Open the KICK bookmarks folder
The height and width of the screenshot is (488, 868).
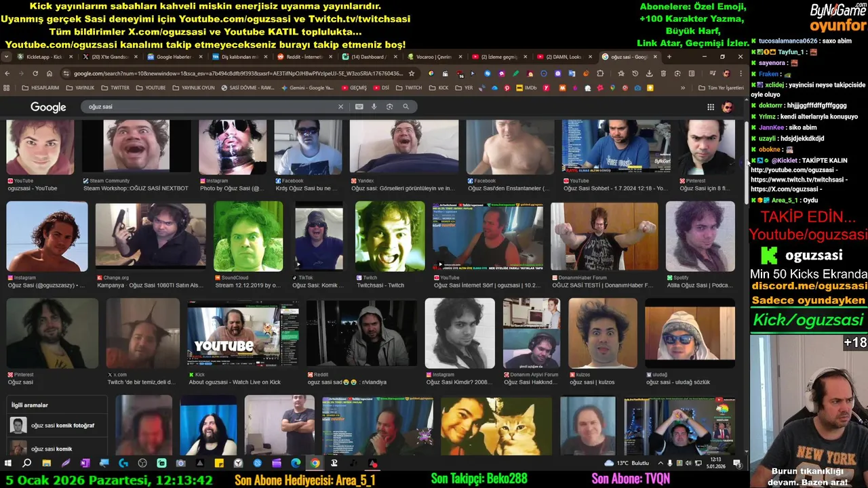click(x=439, y=87)
